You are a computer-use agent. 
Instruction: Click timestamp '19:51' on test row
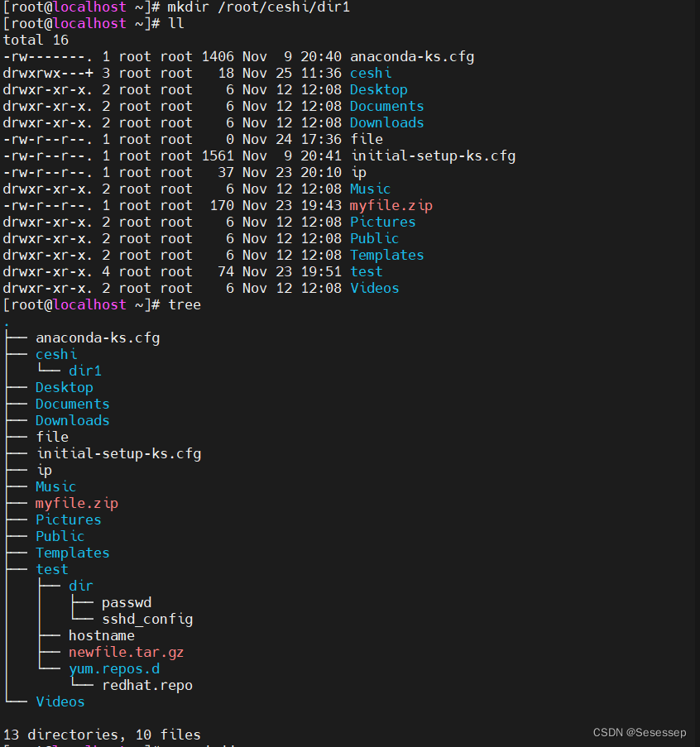coord(321,272)
